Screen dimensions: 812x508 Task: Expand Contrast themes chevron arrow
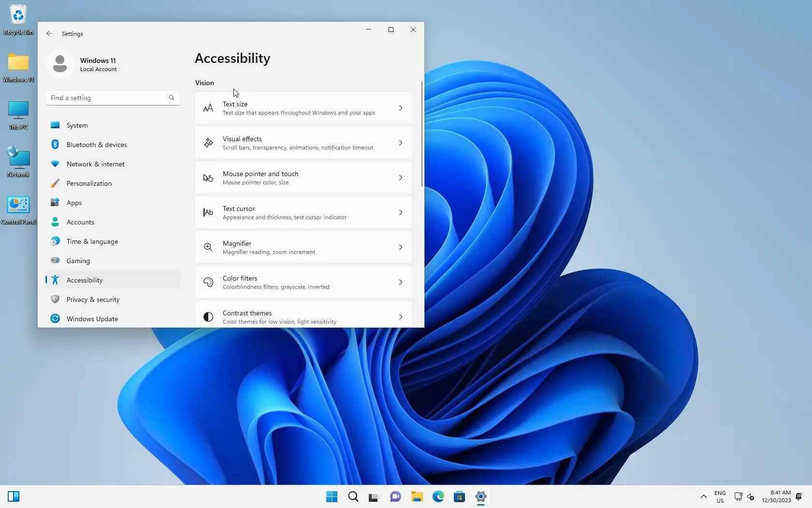point(401,317)
